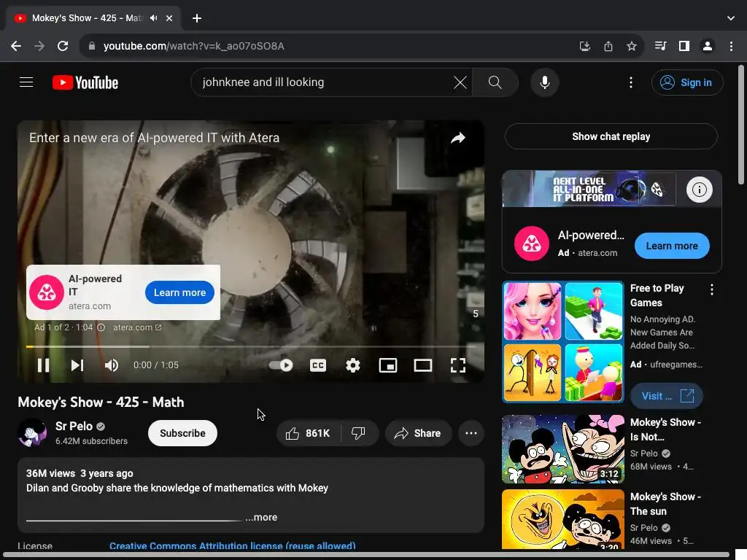Click in the YouTube search input field
747x560 pixels.
point(324,82)
